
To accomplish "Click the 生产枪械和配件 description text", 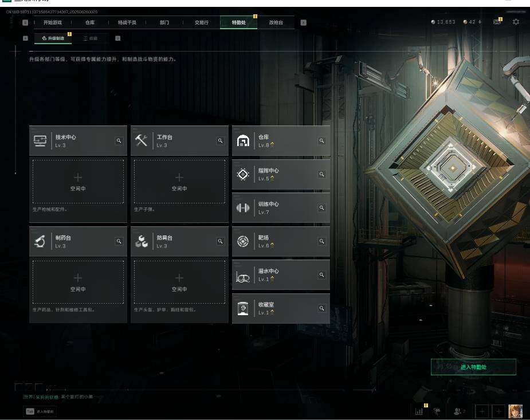I will click(x=50, y=210).
